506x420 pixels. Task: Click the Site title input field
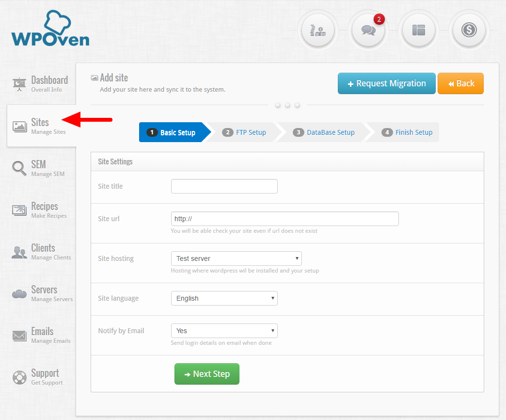click(224, 186)
